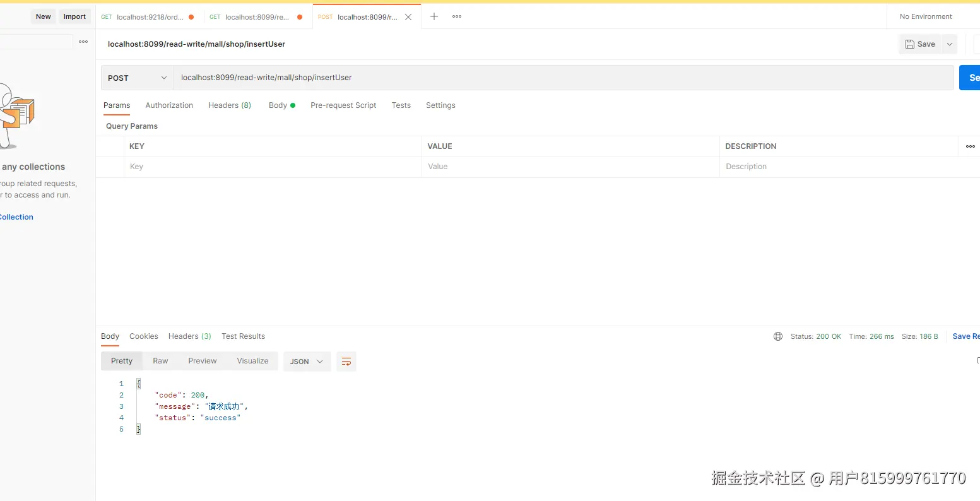Click the DESCRIPTION column header

(751, 146)
